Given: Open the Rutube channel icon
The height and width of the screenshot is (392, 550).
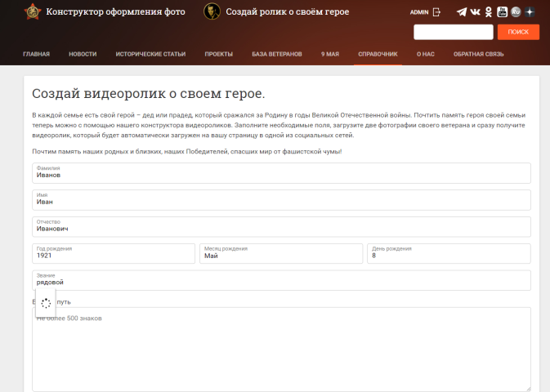Looking at the screenshot, I should tap(516, 12).
